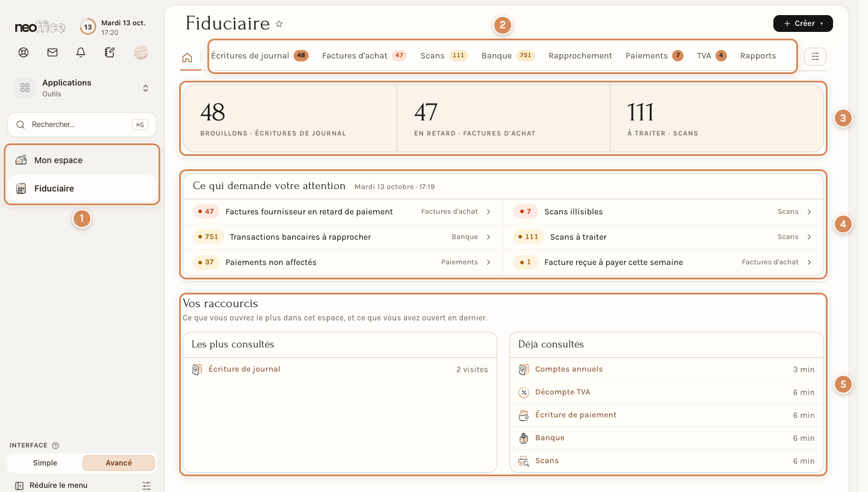Screen dimensions: 868x492
Task: Open Comptes annuels link
Action: coord(569,370)
